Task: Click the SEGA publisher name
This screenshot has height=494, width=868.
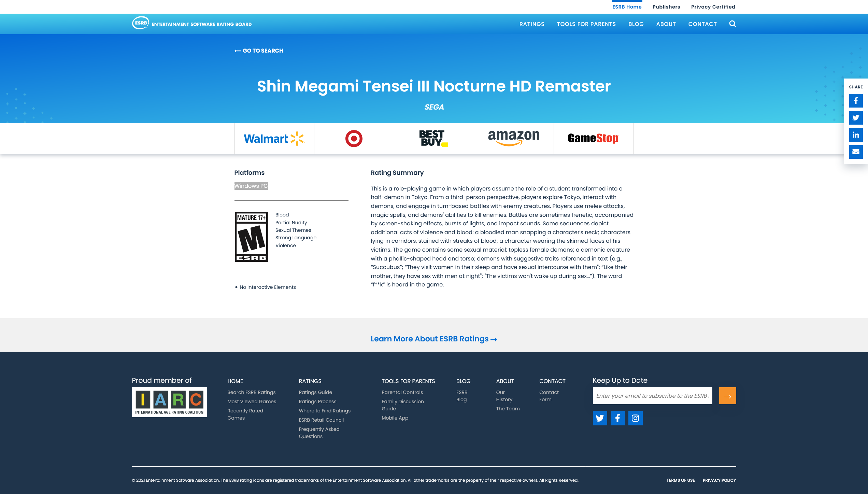Action: pos(434,107)
